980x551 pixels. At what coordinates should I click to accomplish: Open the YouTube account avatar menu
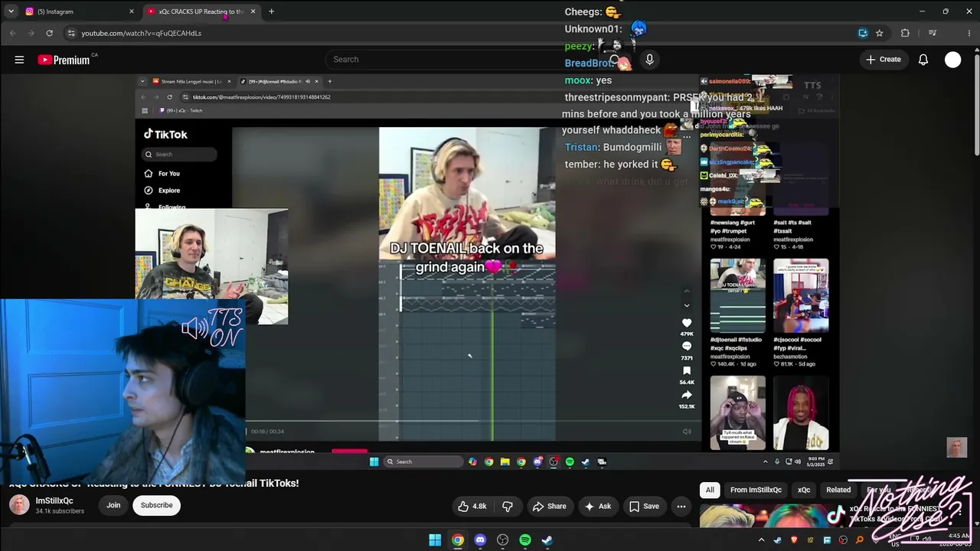[953, 60]
